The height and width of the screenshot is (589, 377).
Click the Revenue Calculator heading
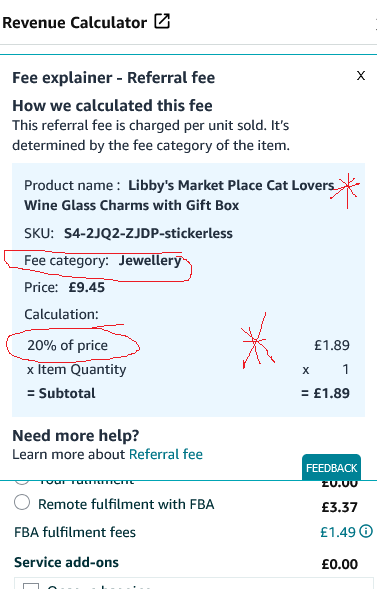point(74,23)
